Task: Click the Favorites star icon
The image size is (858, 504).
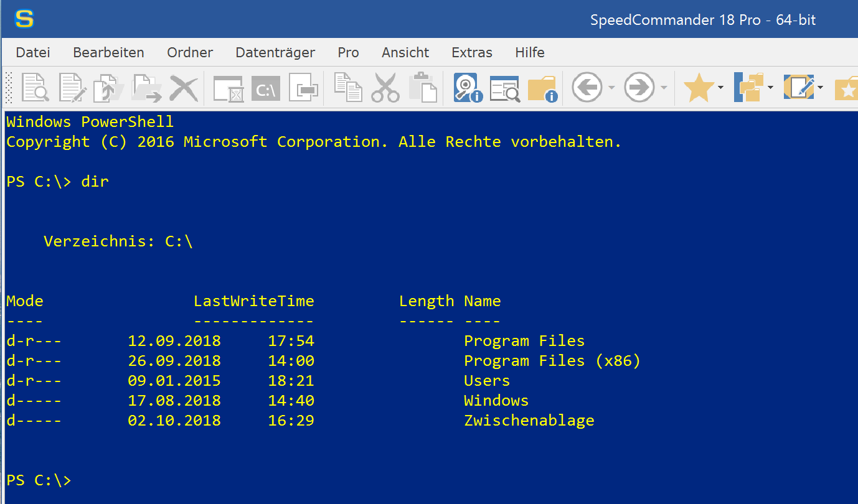Action: click(699, 88)
